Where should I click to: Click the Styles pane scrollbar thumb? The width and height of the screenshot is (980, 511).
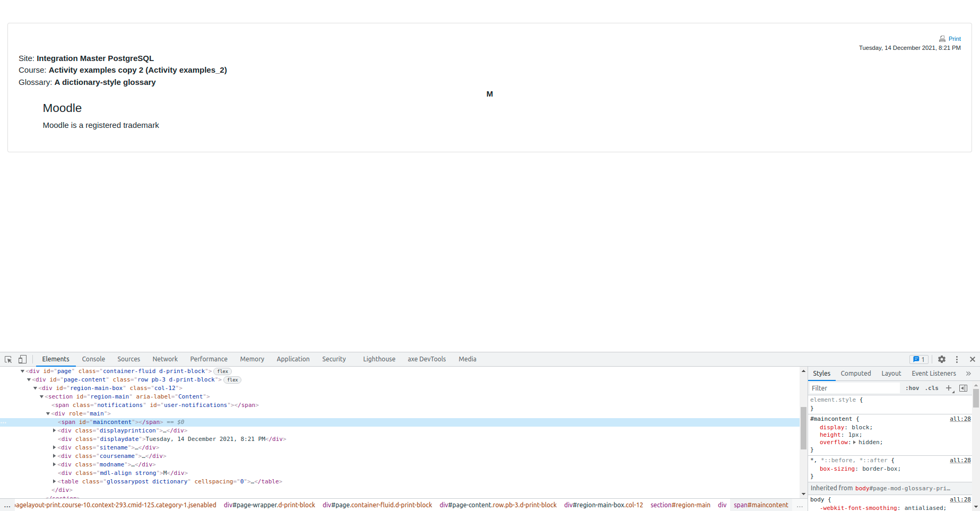976,398
